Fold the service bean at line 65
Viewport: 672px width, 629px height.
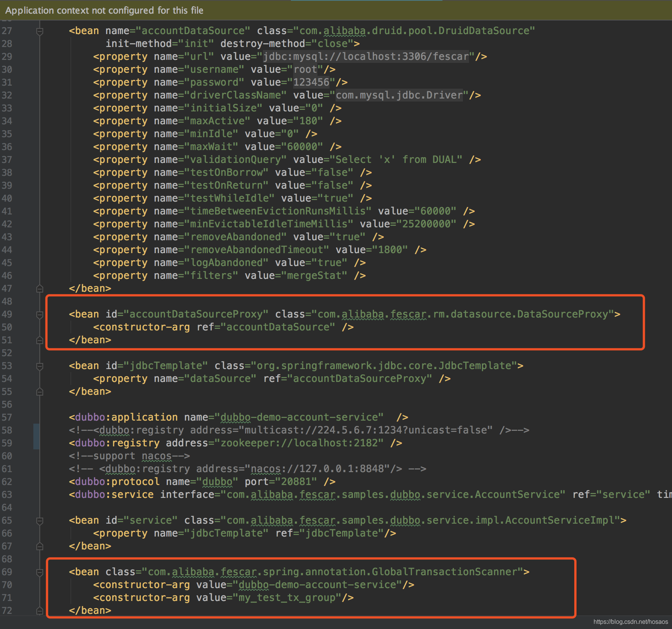point(39,521)
